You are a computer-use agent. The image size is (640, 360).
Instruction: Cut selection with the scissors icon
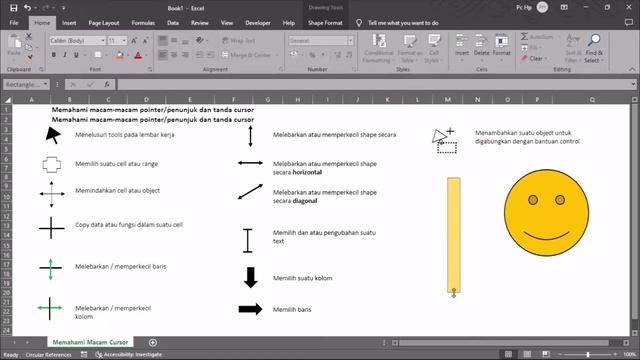(x=29, y=37)
